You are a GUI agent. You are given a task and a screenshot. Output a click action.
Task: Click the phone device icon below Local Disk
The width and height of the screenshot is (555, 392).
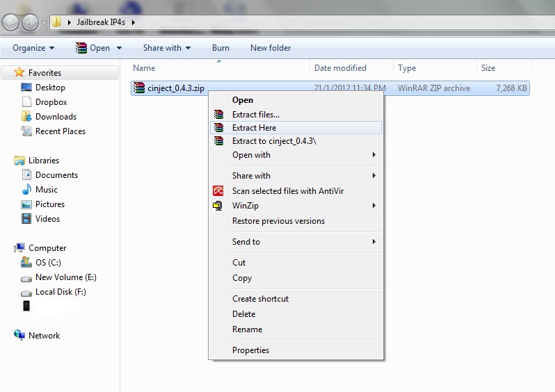point(26,306)
